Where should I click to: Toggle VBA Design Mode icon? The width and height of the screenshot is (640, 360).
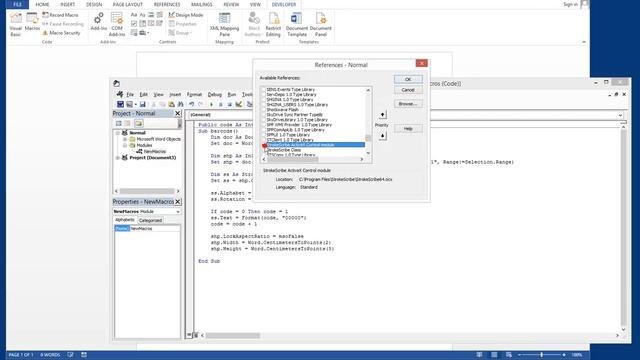tap(239, 104)
